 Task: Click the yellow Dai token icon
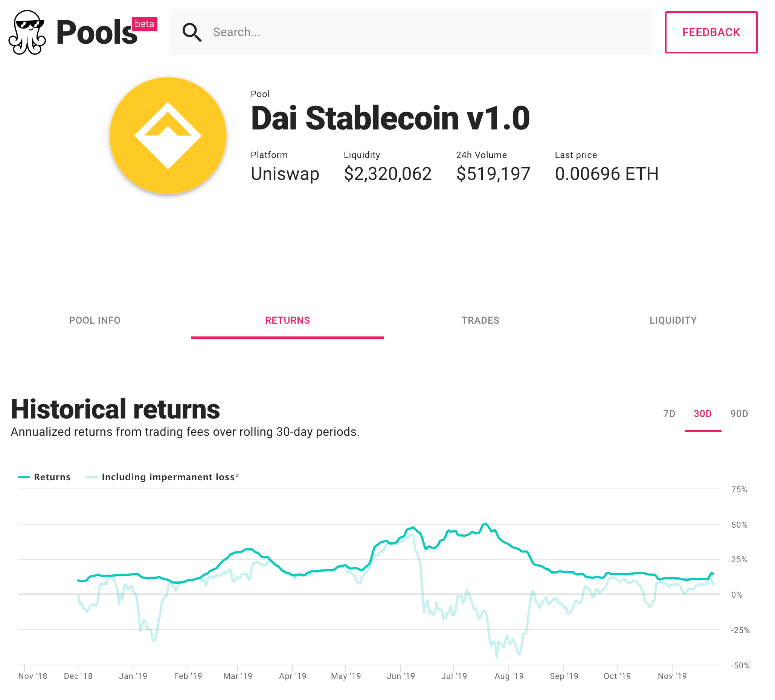[168, 135]
